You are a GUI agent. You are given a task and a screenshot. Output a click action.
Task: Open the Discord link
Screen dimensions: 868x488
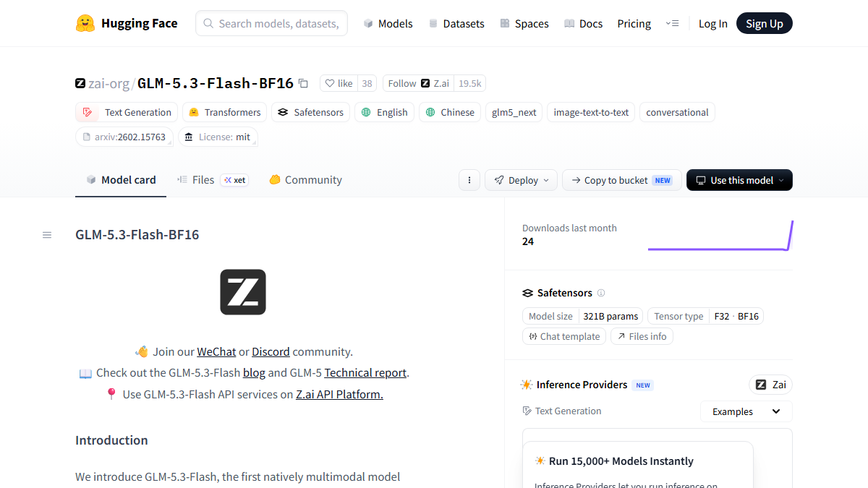[271, 352]
